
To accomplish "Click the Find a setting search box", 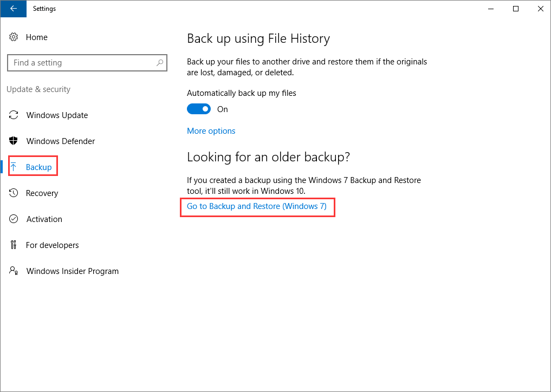I will [x=87, y=63].
